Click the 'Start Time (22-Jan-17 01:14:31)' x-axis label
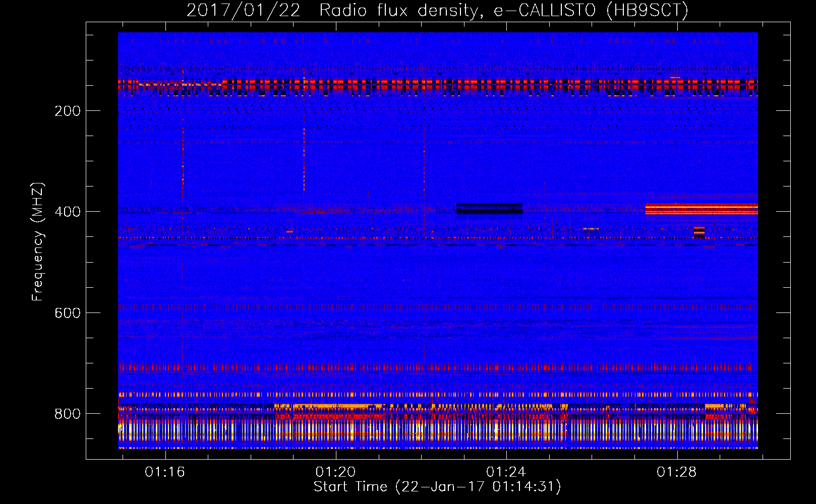Viewport: 816px width, 504px height. coord(437,487)
